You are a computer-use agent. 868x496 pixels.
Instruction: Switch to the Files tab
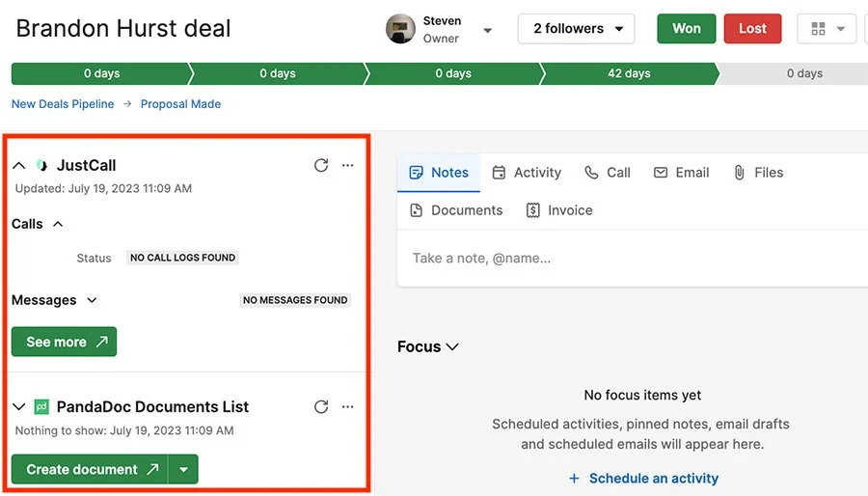click(758, 173)
